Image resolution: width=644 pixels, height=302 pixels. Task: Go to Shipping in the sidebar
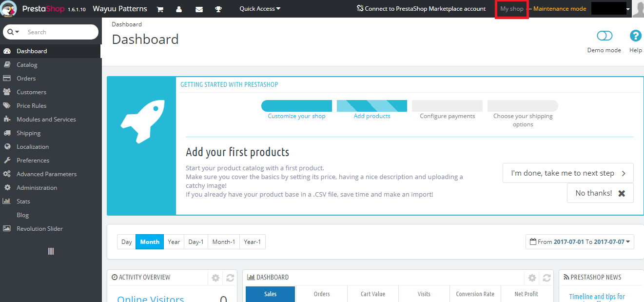tap(51, 133)
